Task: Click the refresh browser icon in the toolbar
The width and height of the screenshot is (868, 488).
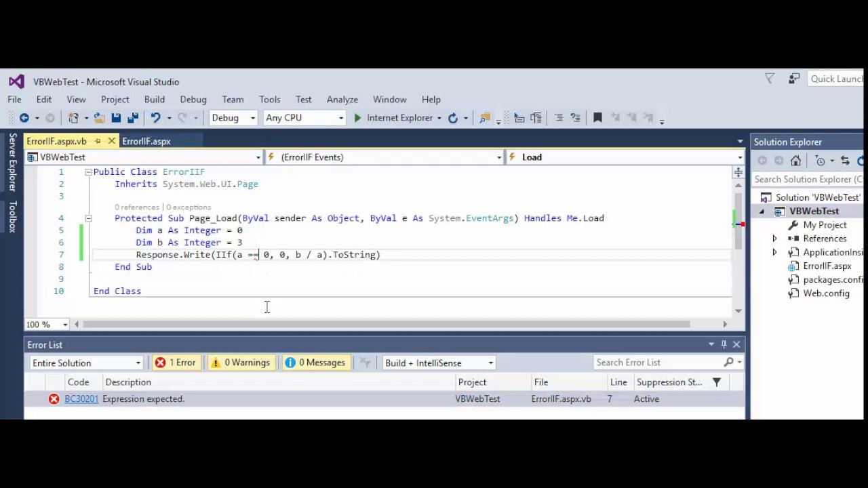Action: click(452, 118)
